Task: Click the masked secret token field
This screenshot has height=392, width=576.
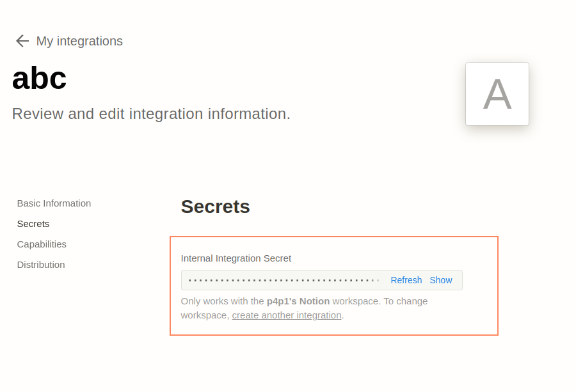Action: click(282, 280)
